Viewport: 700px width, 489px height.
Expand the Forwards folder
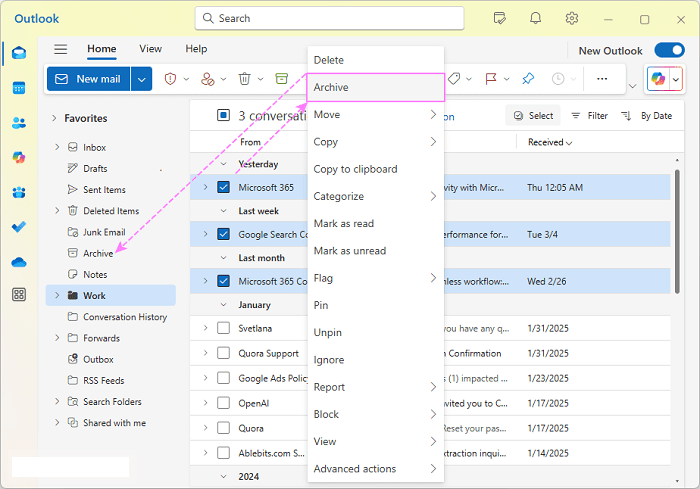(x=57, y=338)
